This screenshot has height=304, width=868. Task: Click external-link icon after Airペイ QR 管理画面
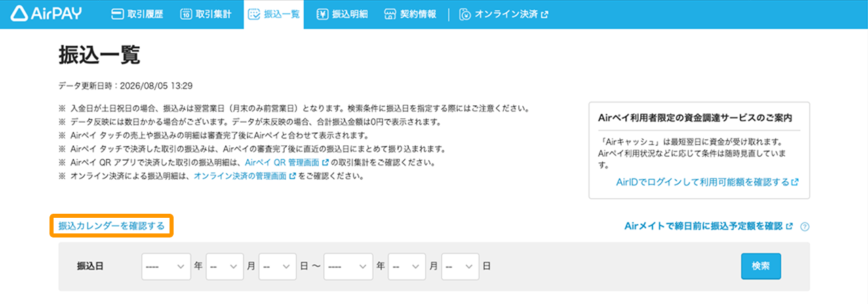point(325,163)
